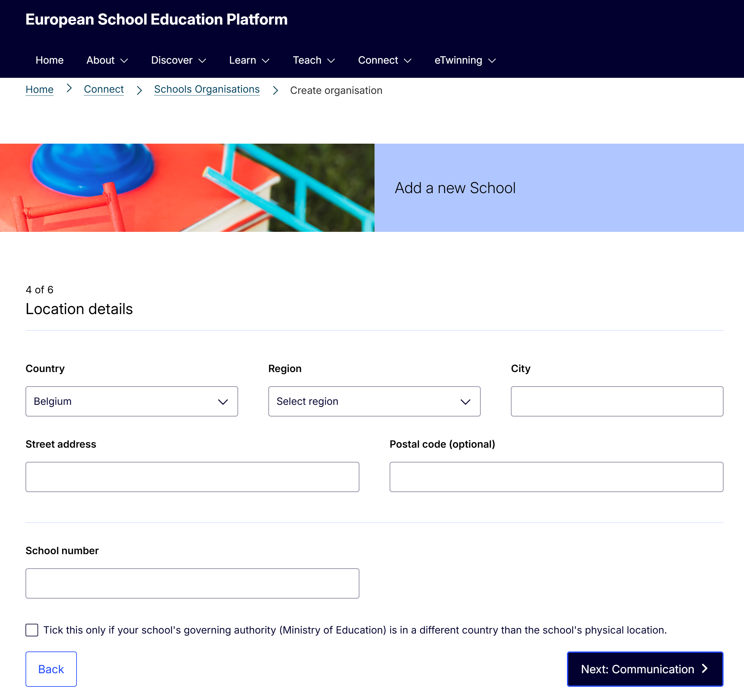Tick the governing authority different country checkbox
The image size is (744, 700).
(x=32, y=630)
